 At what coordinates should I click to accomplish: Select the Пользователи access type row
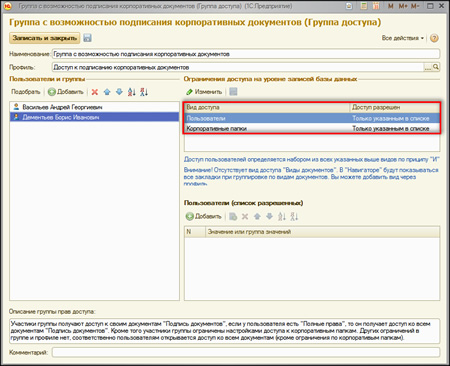click(312, 118)
